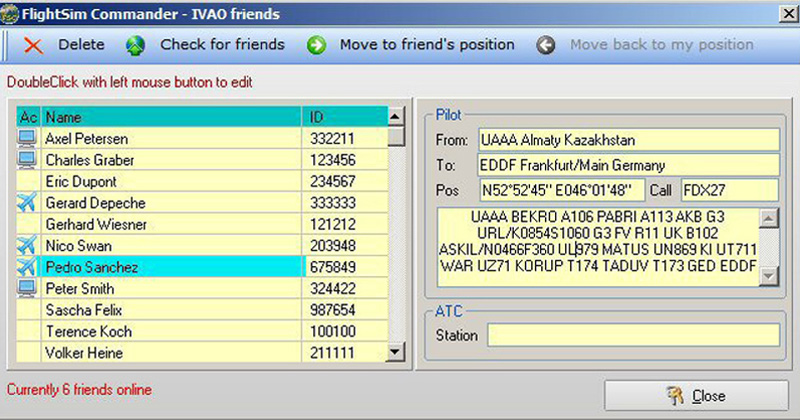Click the From field showing UAAA Almaty
Screen dimensions: 800x420
point(629,140)
